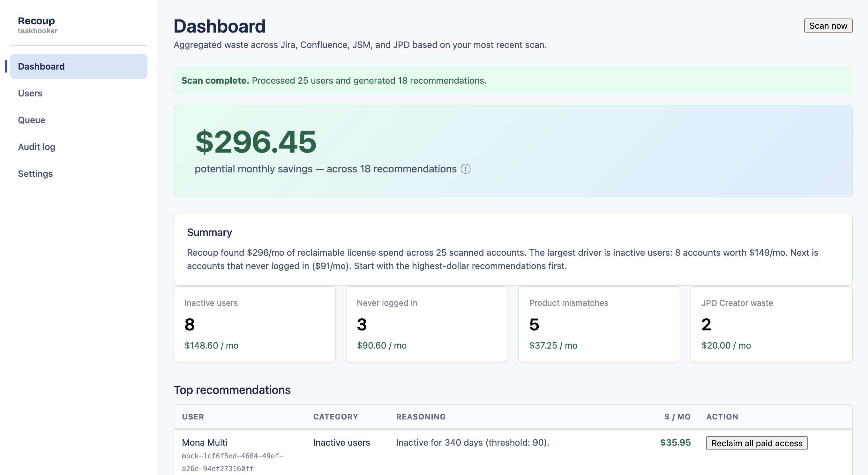Screen dimensions: 868x475
Task: Click the Scan complete notification text
Action: point(333,80)
